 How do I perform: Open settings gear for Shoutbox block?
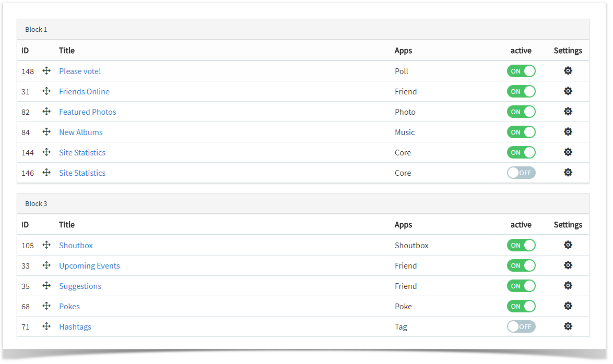568,245
